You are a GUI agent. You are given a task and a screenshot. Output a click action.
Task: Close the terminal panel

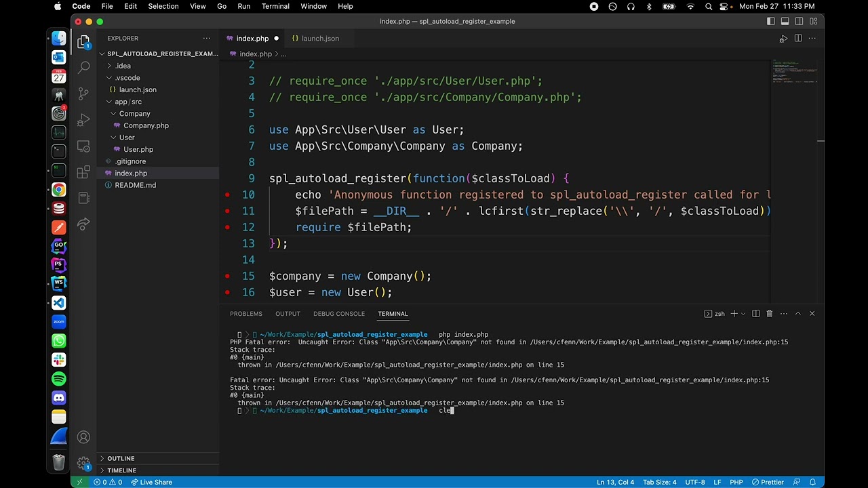[x=812, y=314]
